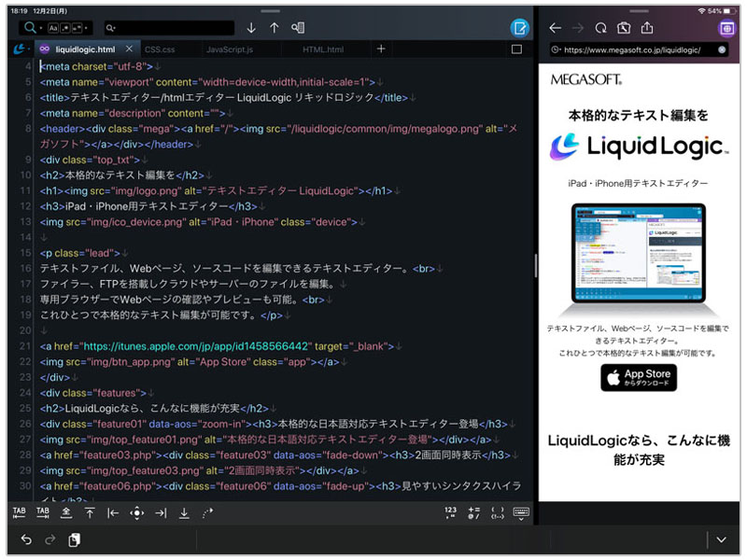Switch to the CSS.css tab
The image size is (747, 560).
pyautogui.click(x=160, y=49)
